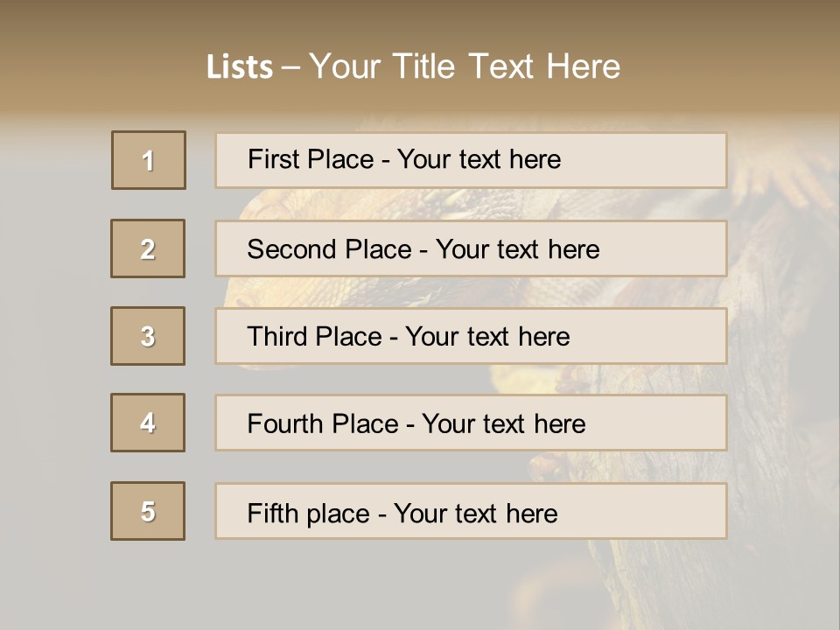Viewport: 840px width, 630px height.
Task: Click the words "Second Place" in the list
Action: 328,249
